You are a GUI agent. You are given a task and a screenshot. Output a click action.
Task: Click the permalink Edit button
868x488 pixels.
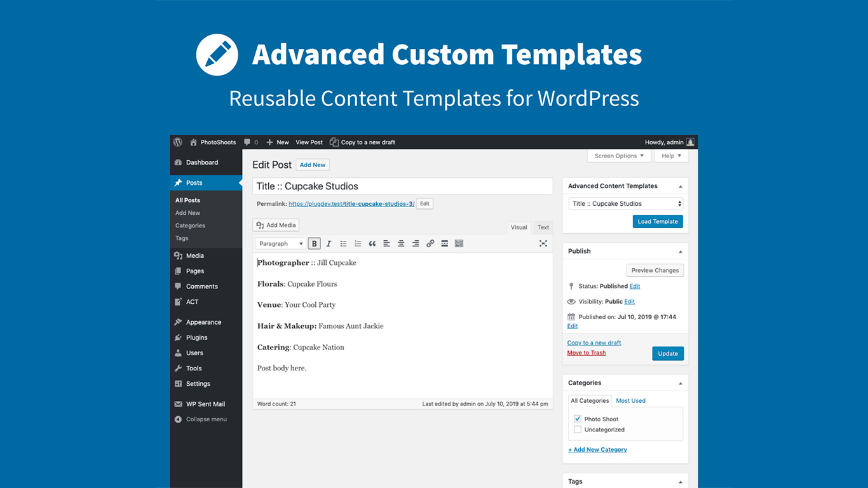424,204
